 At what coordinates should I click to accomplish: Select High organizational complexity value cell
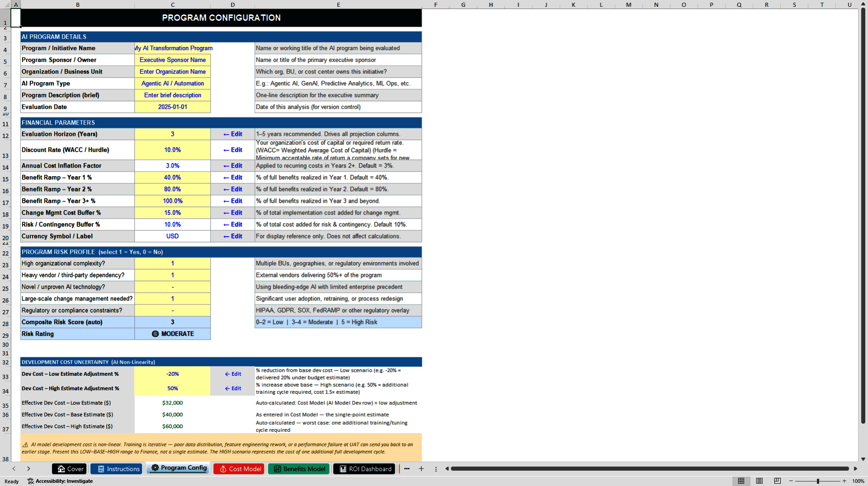pos(173,263)
